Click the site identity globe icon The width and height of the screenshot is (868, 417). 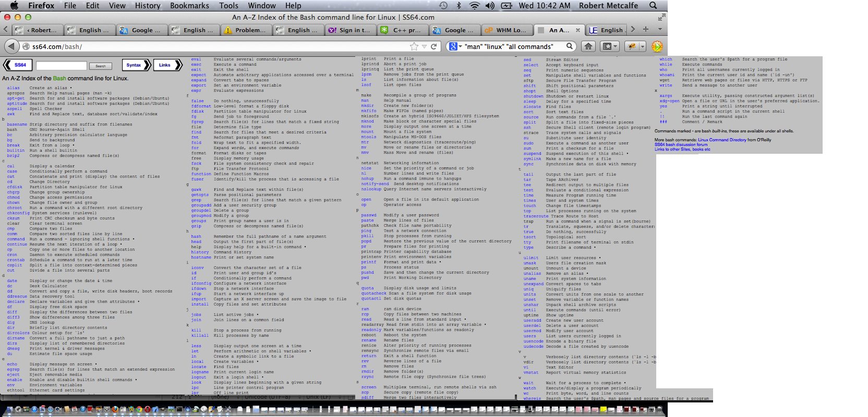click(26, 46)
